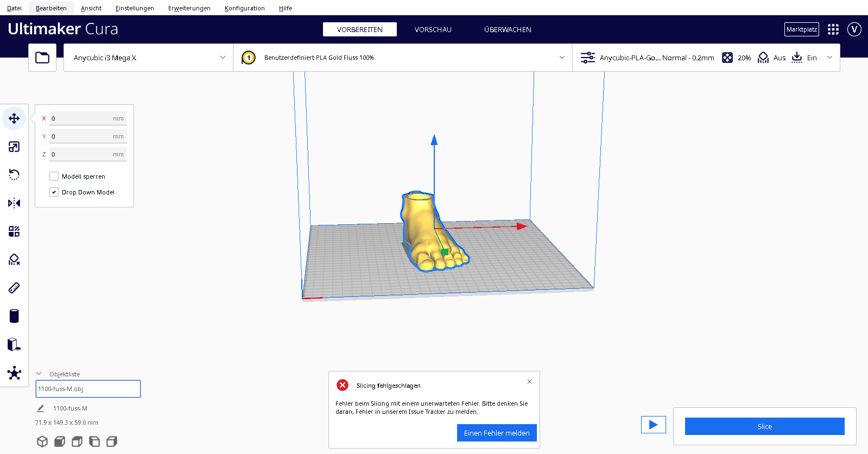
Task: Expand print settings profile panel
Action: [x=706, y=58]
